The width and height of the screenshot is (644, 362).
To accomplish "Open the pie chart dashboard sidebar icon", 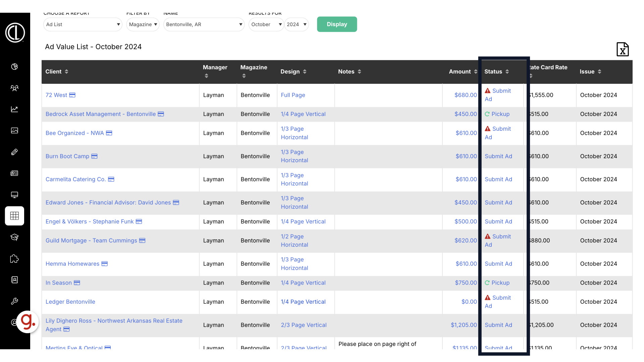I will tap(14, 67).
